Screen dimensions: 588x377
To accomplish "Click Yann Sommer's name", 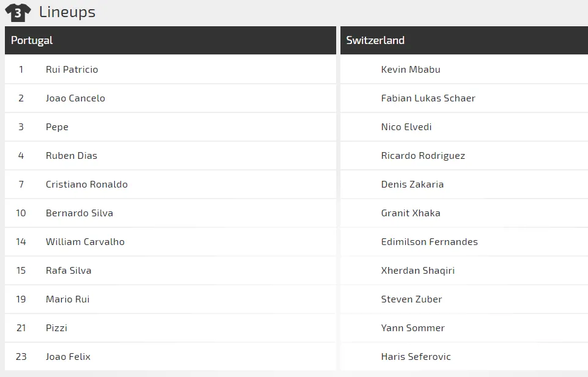I will pyautogui.click(x=413, y=328).
